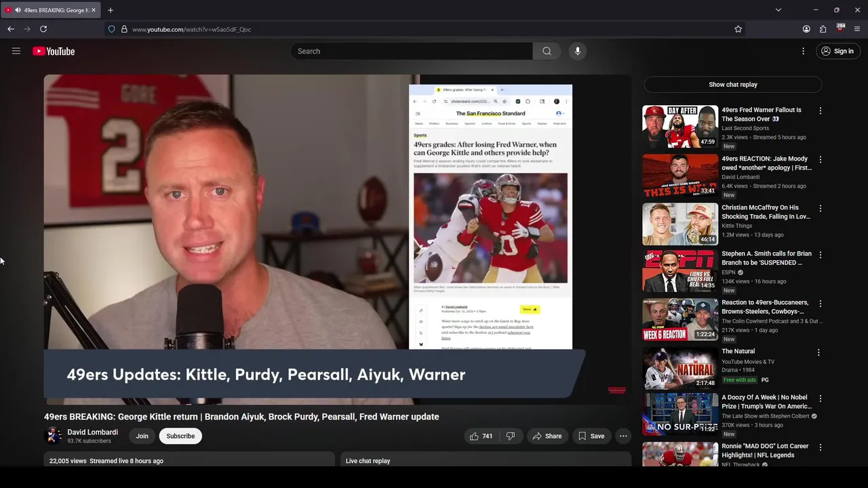Click 'Last Second Sports' channel name
Viewport: 868px width, 488px height.
(745, 128)
